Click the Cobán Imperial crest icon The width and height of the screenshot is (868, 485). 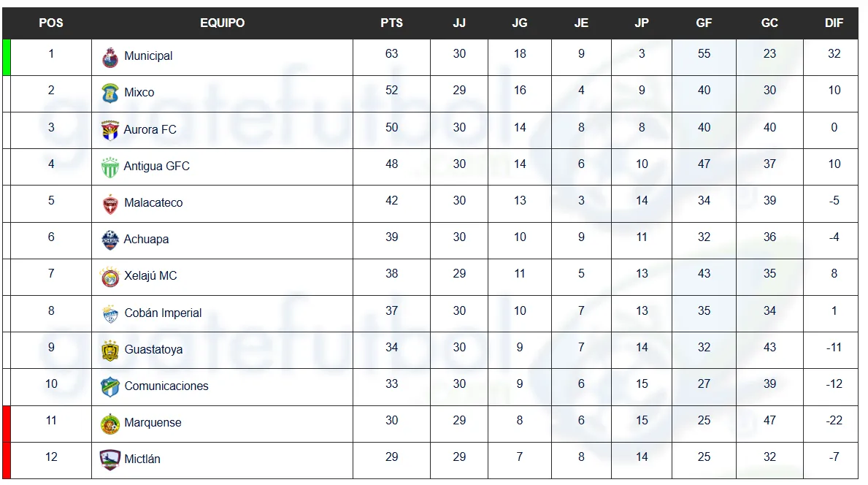click(x=110, y=313)
